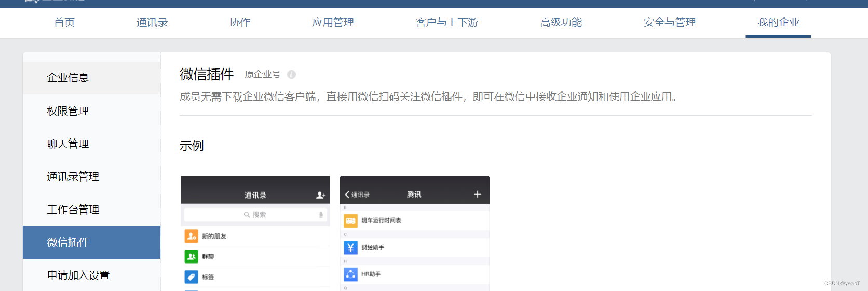Go to the 协作 tab

[x=240, y=22]
